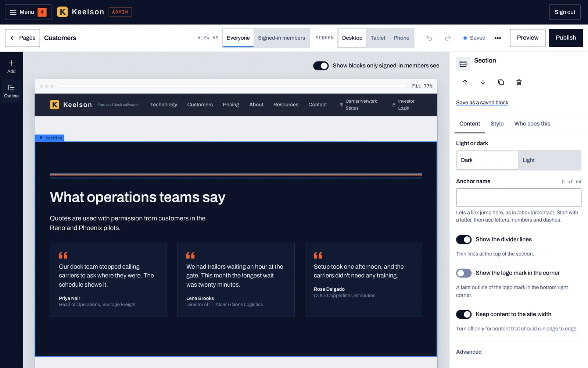Expand the Advanced settings
Screen dimensions: 588x368
(469, 352)
